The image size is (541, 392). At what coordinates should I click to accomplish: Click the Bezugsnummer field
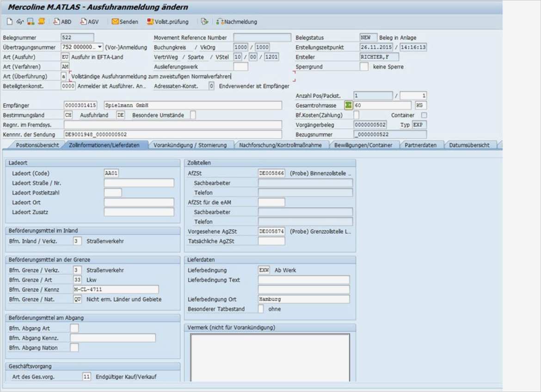click(x=390, y=134)
